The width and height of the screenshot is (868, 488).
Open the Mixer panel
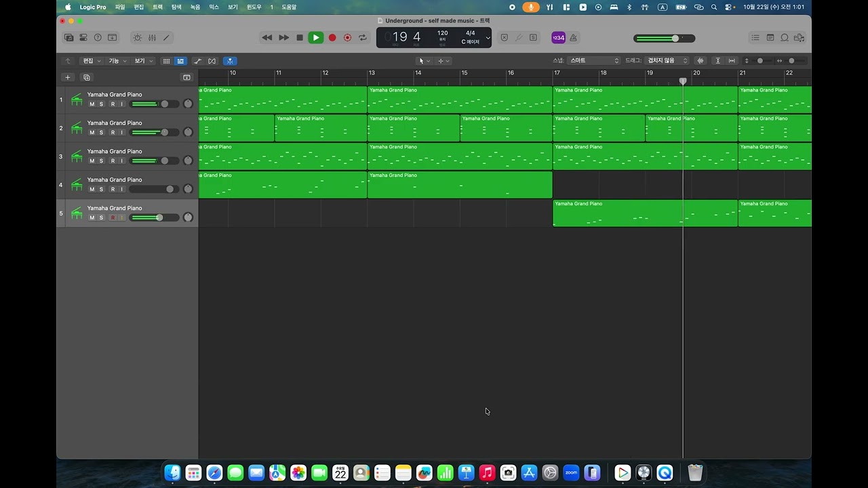coord(152,38)
